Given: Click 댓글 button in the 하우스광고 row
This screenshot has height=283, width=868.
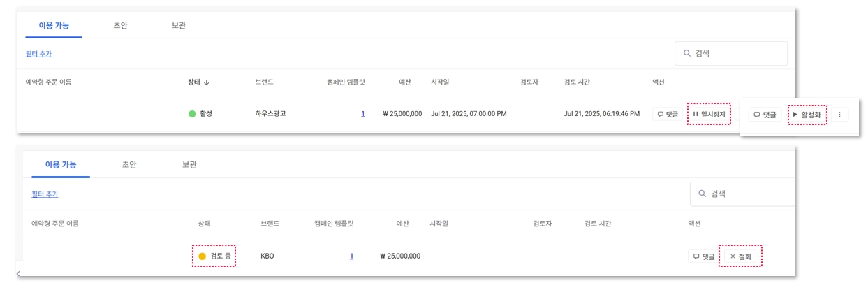Looking at the screenshot, I should (668, 114).
